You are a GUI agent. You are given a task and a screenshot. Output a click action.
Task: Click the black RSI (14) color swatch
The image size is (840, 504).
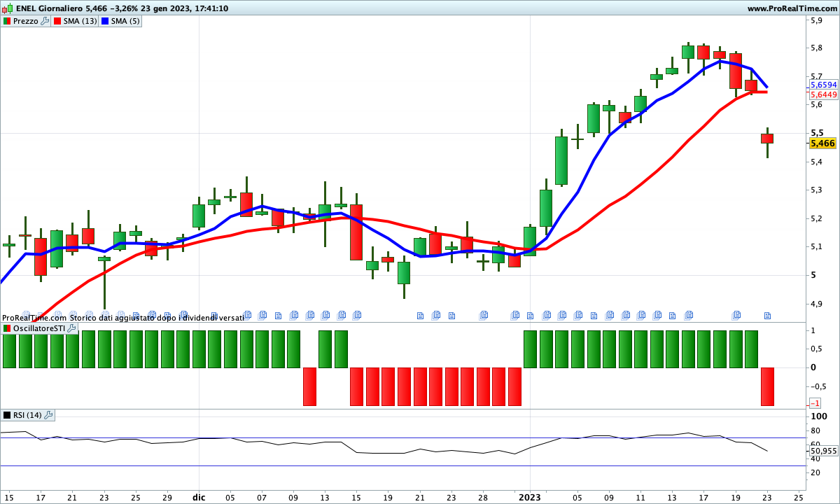[7, 415]
